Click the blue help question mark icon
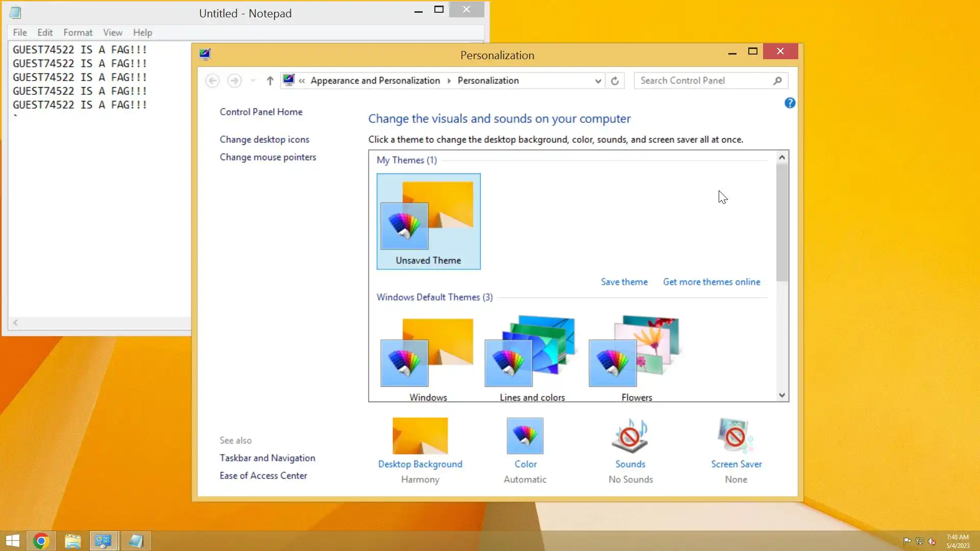This screenshot has height=551, width=980. (790, 103)
